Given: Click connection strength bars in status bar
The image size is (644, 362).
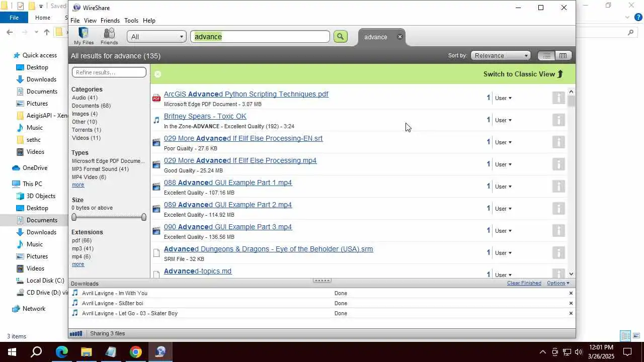Looking at the screenshot, I should click(x=76, y=333).
